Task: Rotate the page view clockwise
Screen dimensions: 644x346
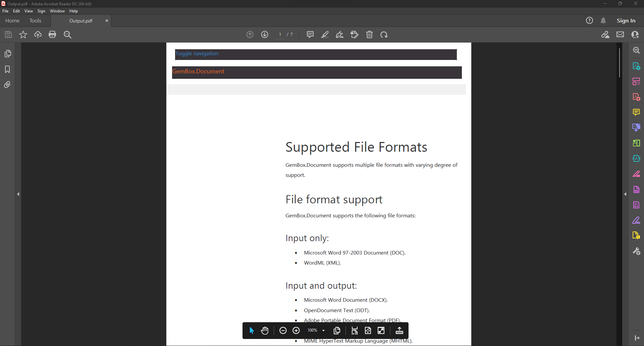Action: pos(384,34)
